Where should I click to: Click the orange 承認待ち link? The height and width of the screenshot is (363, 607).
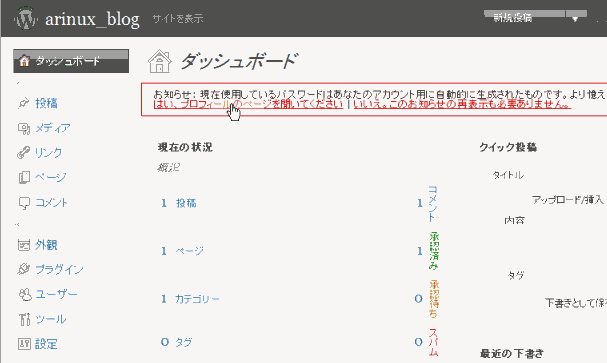(x=434, y=299)
